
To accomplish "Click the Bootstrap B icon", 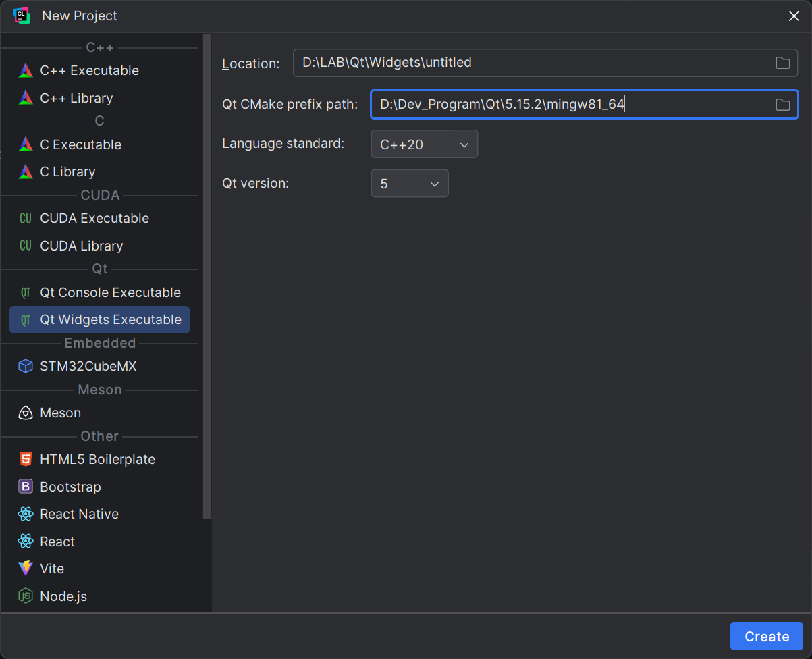I will tap(26, 487).
